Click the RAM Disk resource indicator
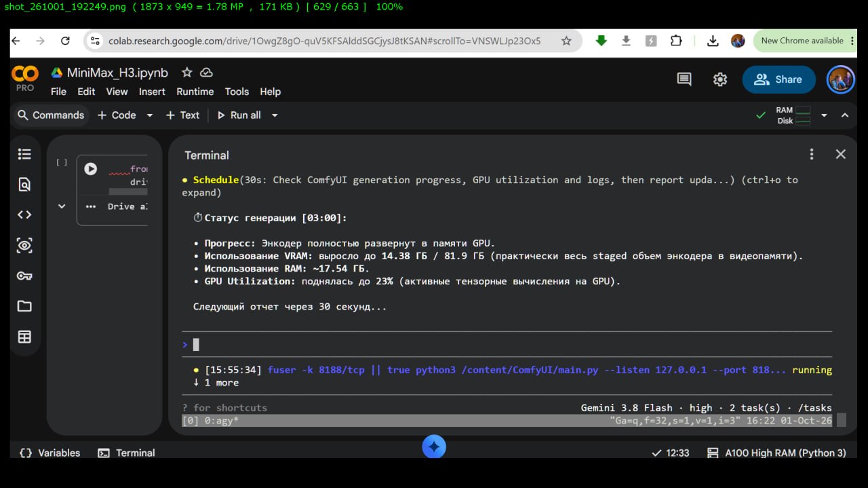This screenshot has height=488, width=868. pos(793,115)
